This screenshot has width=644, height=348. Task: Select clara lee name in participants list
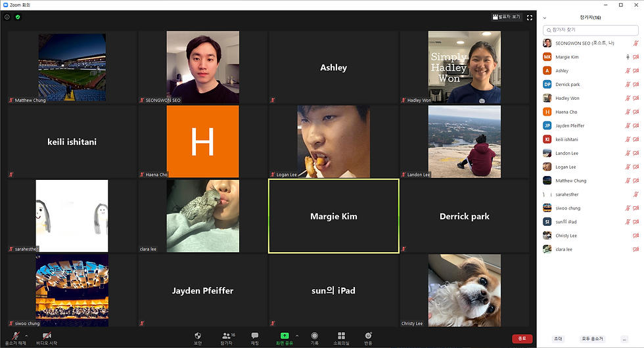click(x=564, y=250)
